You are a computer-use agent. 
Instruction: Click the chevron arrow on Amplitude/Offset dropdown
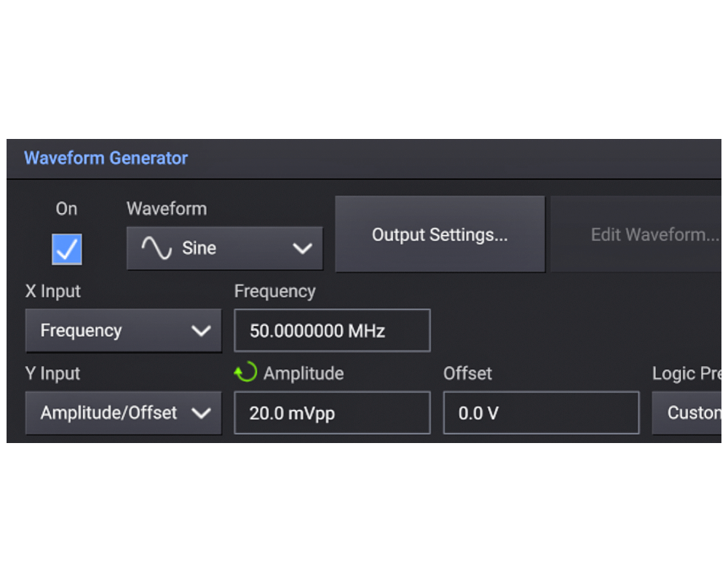201,413
